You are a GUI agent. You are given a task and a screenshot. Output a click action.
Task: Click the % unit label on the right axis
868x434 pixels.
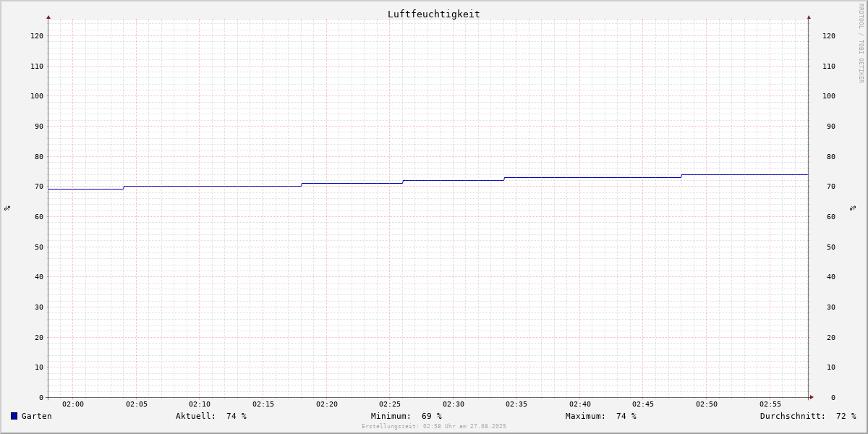[x=853, y=208]
